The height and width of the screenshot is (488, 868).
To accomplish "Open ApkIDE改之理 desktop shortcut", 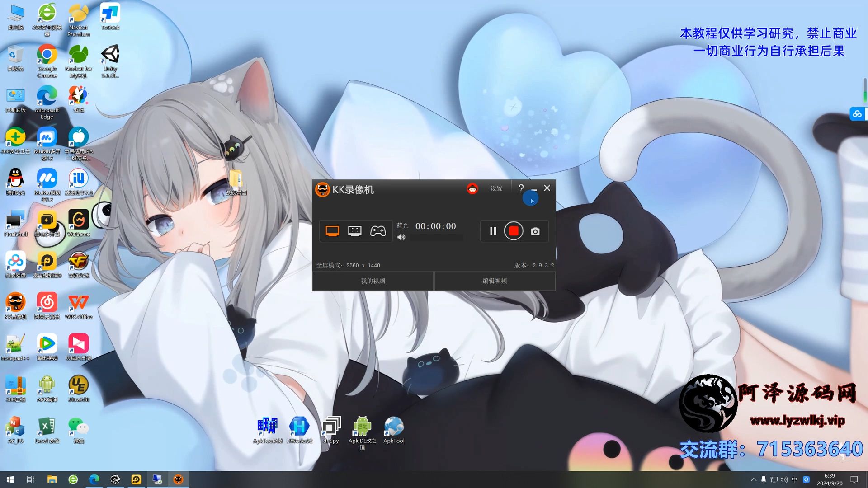I will pos(362,433).
